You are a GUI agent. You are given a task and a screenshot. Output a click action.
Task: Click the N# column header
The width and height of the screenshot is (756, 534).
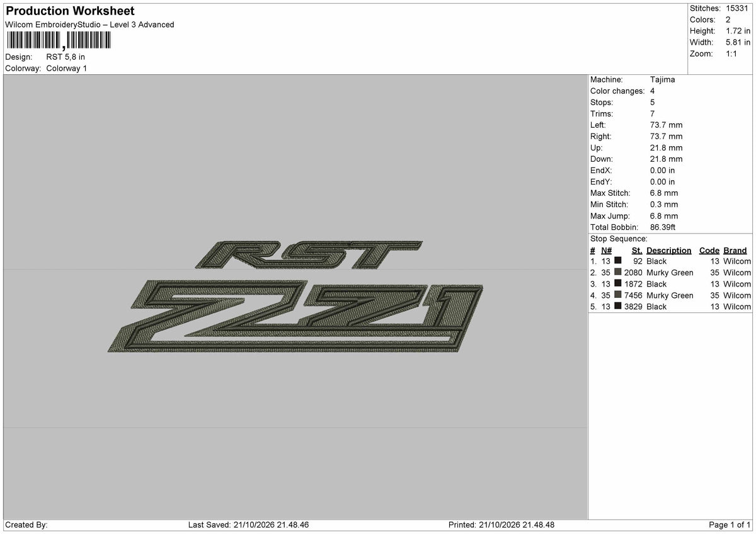606,251
